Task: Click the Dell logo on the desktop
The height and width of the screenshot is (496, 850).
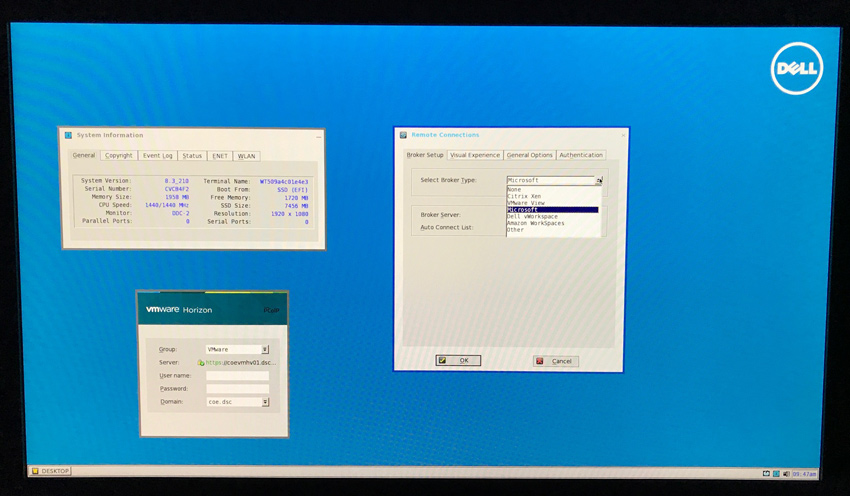Action: (796, 68)
